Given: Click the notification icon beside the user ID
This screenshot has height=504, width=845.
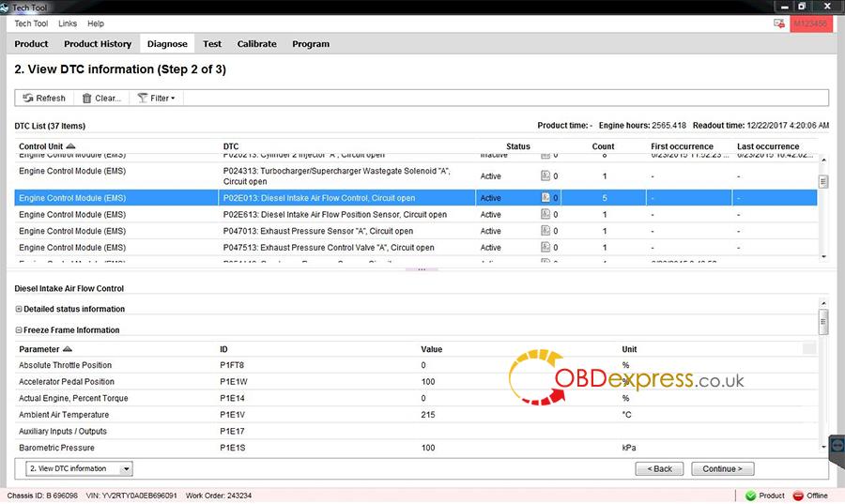Looking at the screenshot, I should tap(780, 23).
